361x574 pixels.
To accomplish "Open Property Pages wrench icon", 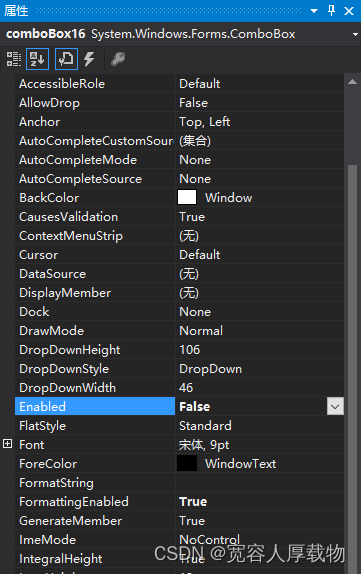I will click(x=118, y=59).
